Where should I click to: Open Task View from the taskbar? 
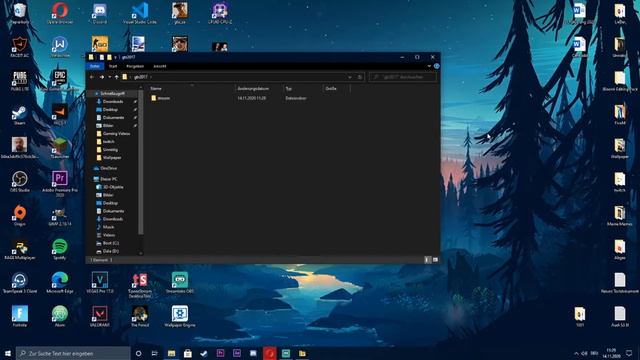155,353
